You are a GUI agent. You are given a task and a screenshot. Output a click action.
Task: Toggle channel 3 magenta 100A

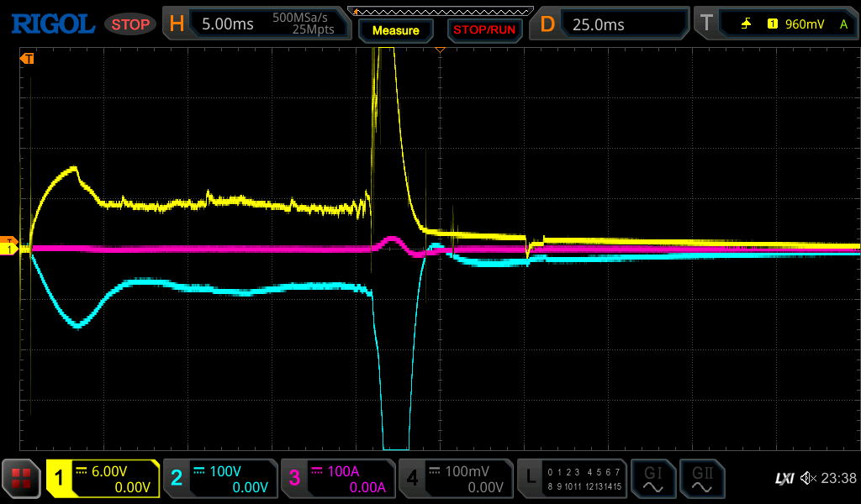point(338,479)
